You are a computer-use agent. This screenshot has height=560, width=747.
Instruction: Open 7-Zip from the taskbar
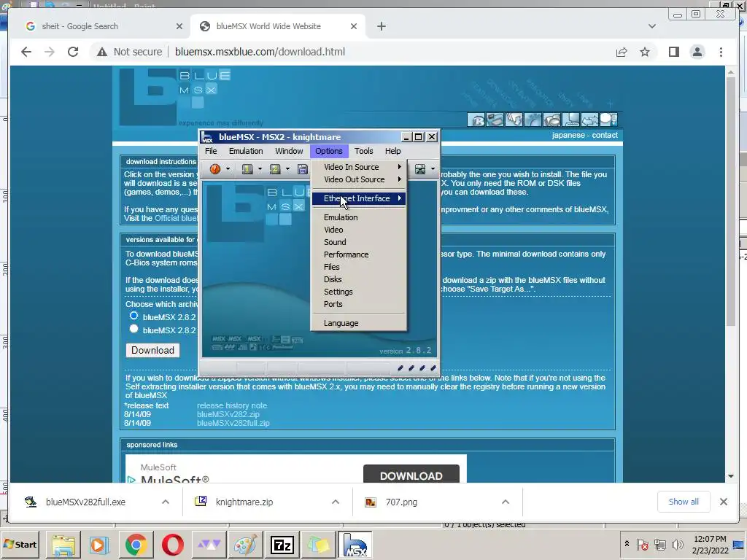(x=282, y=545)
